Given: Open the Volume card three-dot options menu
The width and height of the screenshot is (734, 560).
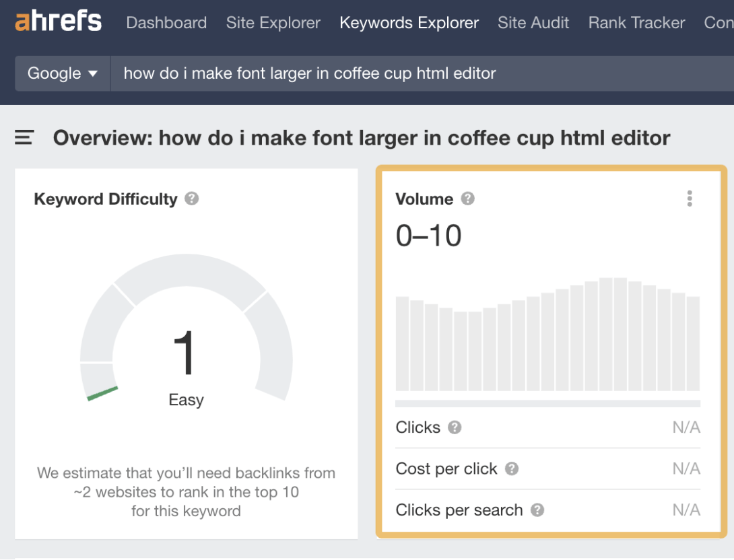Looking at the screenshot, I should pos(689,198).
